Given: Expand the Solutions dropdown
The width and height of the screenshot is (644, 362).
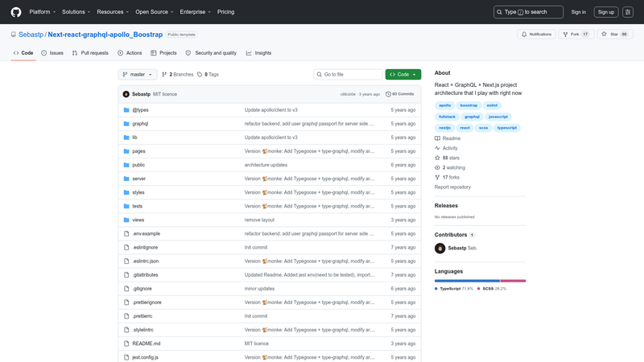Looking at the screenshot, I should [76, 12].
